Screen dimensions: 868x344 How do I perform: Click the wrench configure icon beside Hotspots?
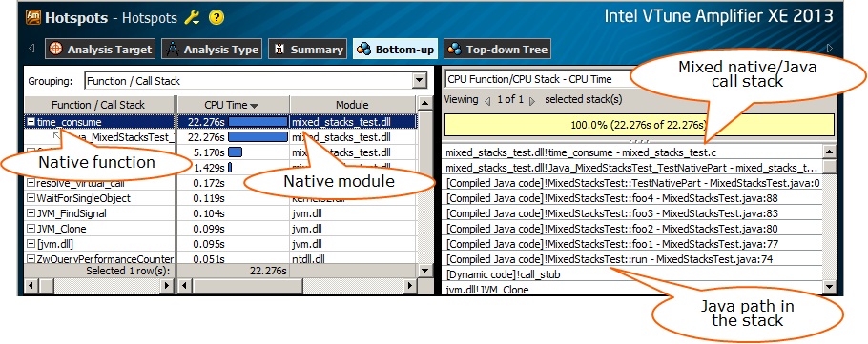point(192,18)
